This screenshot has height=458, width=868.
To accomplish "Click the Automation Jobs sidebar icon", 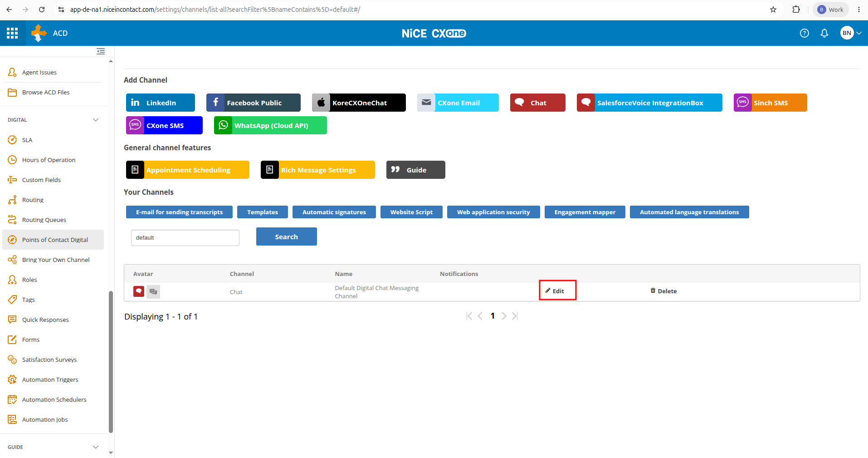I will coord(12,419).
